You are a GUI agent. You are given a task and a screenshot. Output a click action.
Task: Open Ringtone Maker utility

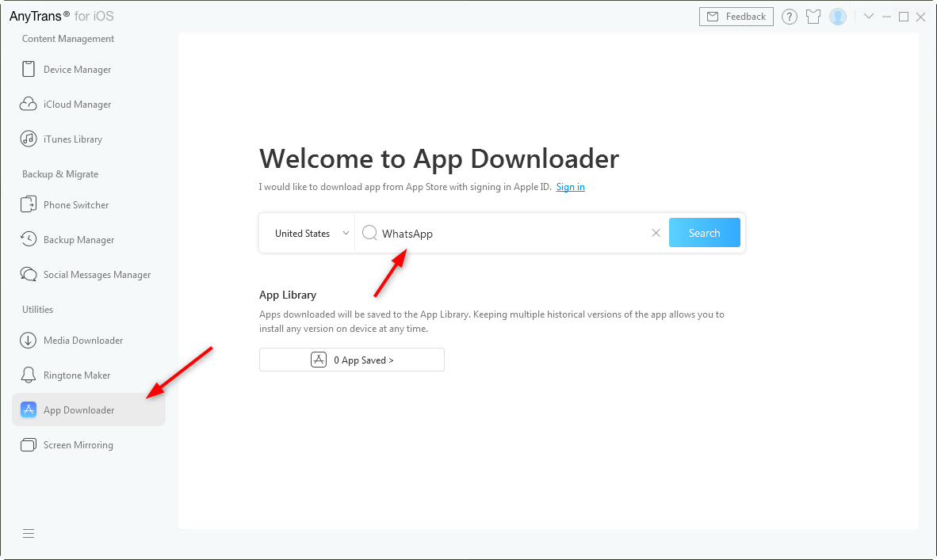(x=89, y=375)
